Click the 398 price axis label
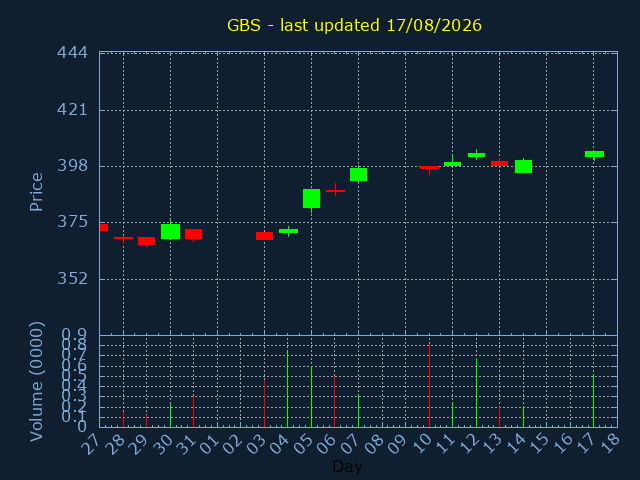Viewport: 640px width, 480px height. pyautogui.click(x=72, y=166)
